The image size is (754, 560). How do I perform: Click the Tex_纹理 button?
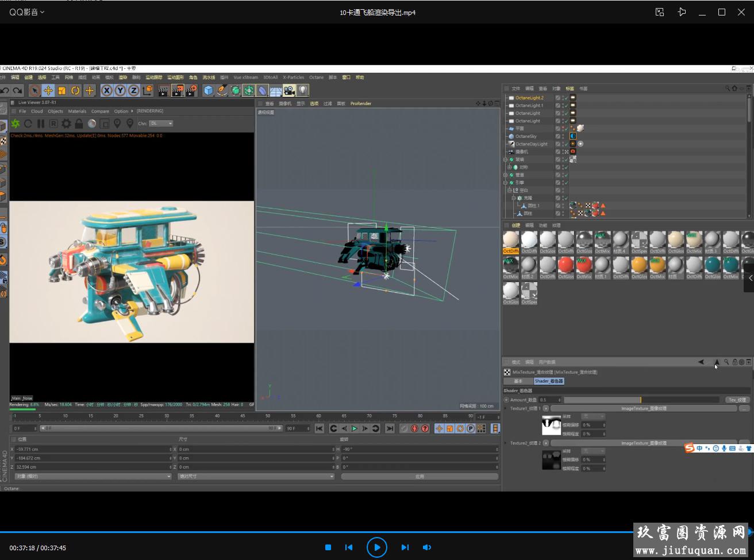(x=737, y=400)
